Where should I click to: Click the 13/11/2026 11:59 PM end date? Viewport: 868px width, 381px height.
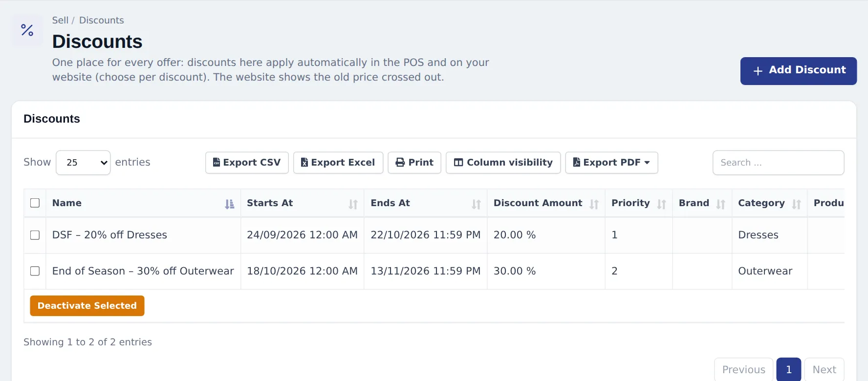(x=426, y=271)
